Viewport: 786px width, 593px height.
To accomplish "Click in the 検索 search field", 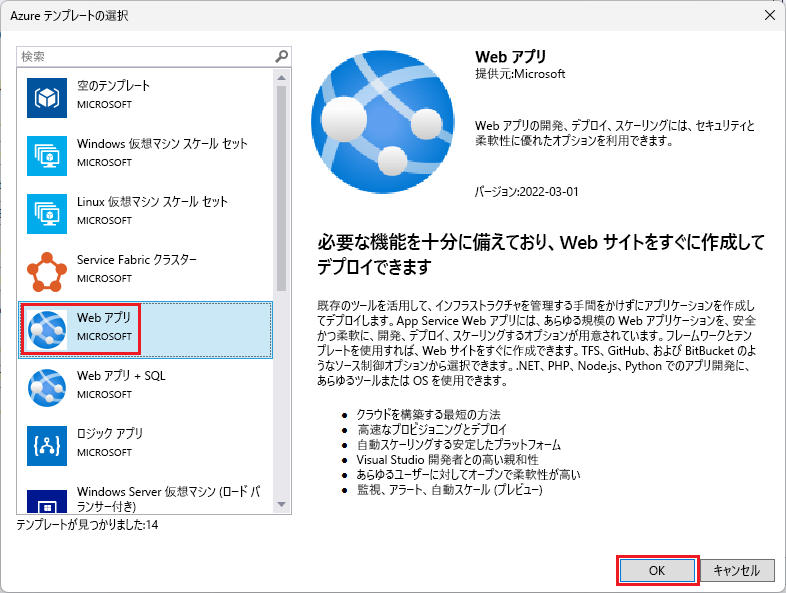I will point(146,57).
